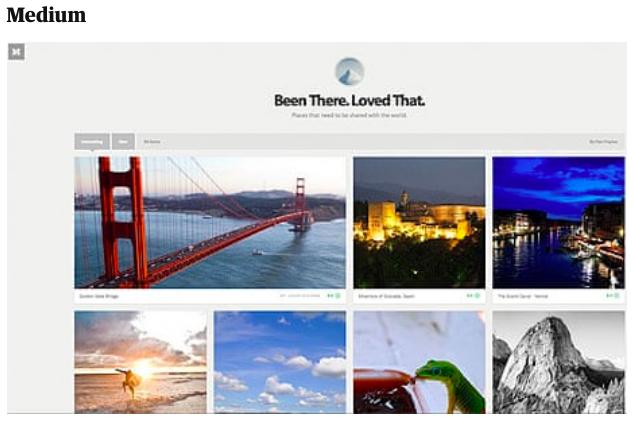This screenshot has width=634, height=423.
Task: Click the green recommend icon under Venice canal photo
Action: pyautogui.click(x=617, y=296)
